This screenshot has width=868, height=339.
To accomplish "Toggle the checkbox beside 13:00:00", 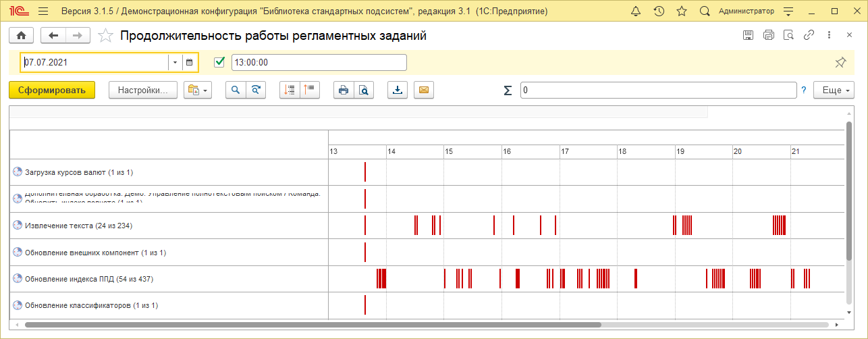I will (219, 62).
